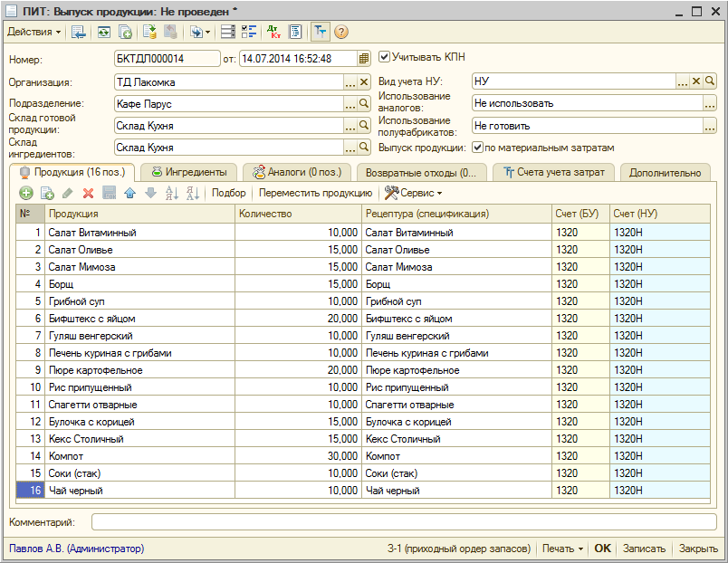The height and width of the screenshot is (563, 728).
Task: Open the Печать dropdown in bottom bar
Action: pyautogui.click(x=561, y=549)
